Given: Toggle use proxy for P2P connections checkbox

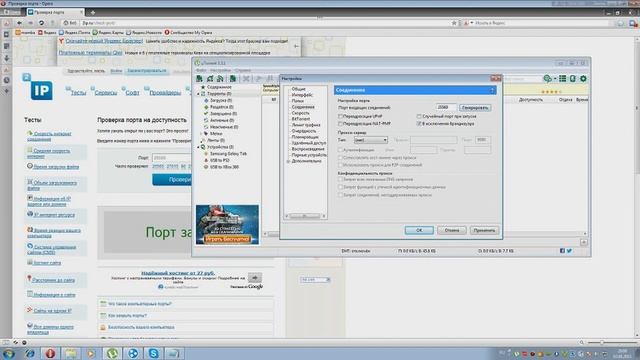Looking at the screenshot, I should (340, 165).
